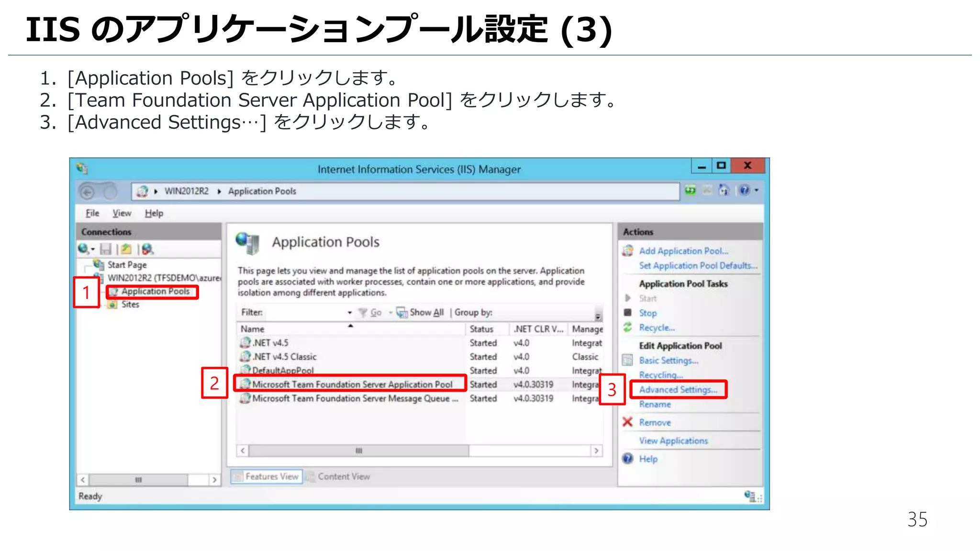Click Application Pools breadcrumb segment
This screenshot has height=551, width=980.
(262, 191)
